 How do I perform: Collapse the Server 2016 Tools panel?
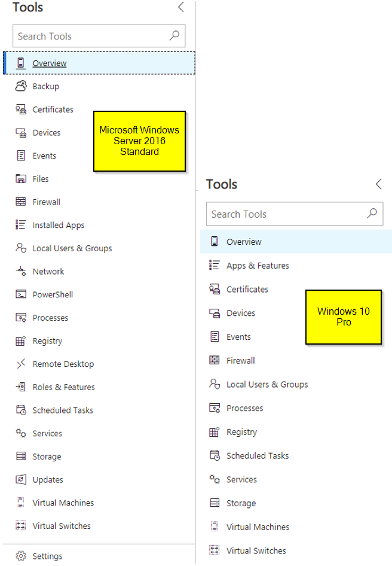coord(181,7)
